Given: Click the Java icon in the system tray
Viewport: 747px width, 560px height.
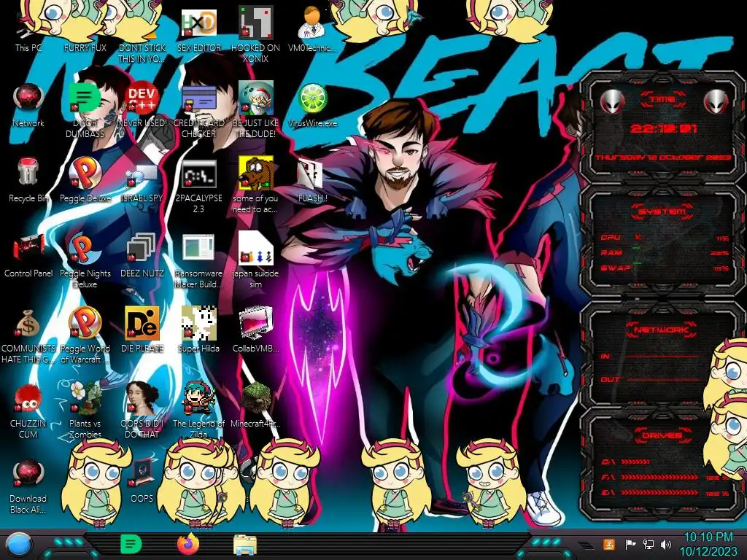Looking at the screenshot, I should [x=608, y=544].
